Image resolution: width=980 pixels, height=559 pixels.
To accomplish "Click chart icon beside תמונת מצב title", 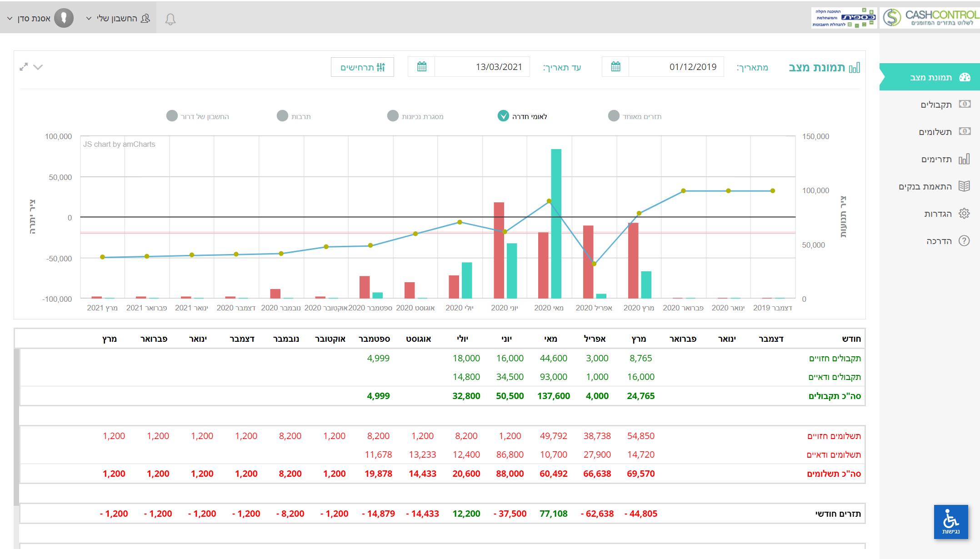I will click(x=855, y=68).
